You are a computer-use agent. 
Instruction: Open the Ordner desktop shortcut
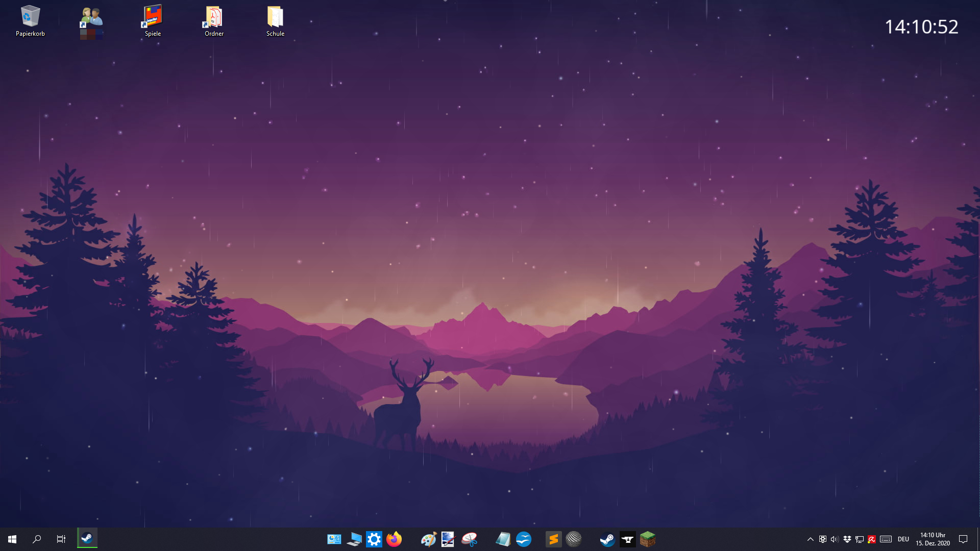(x=214, y=21)
